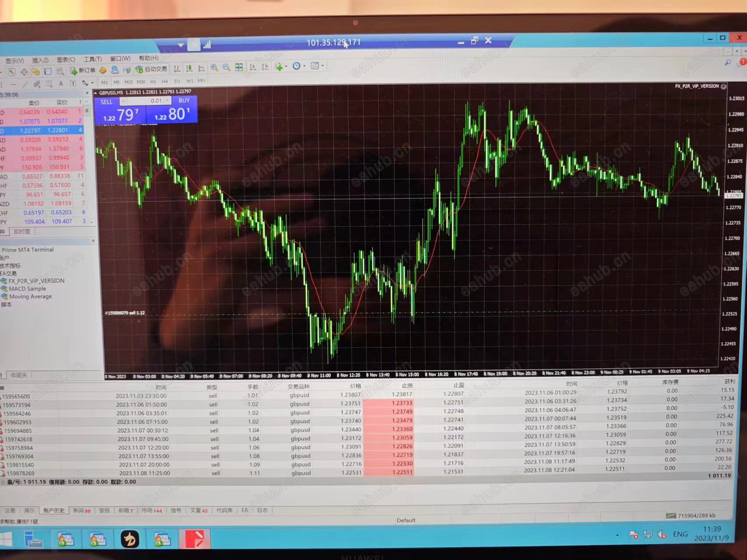Viewport: 747px width, 560px height.
Task: Open the 代码库 code base tab
Action: (225, 510)
